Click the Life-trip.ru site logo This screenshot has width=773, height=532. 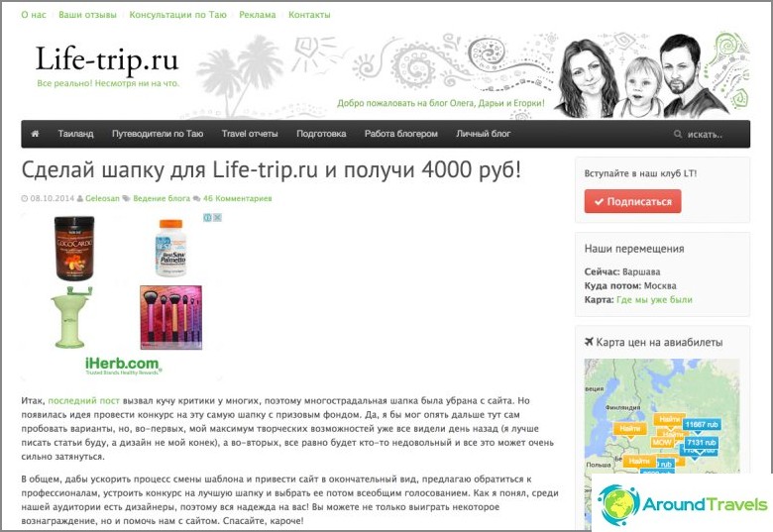(x=107, y=59)
